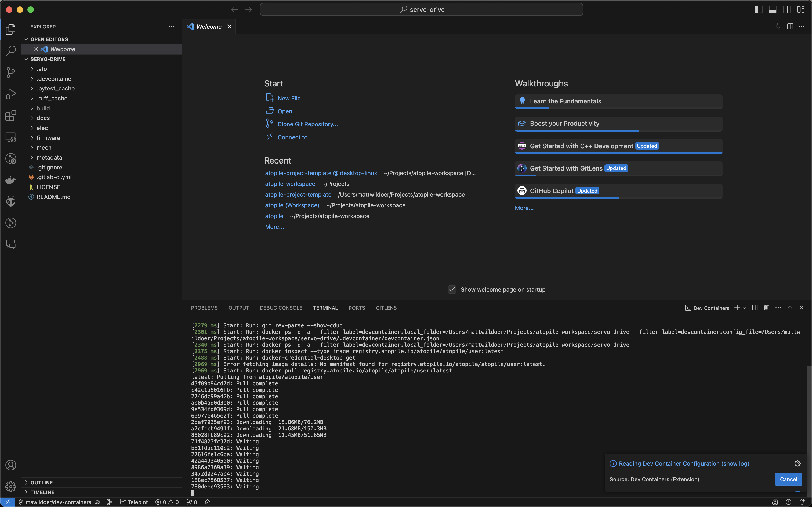Viewport: 812px width, 507px height.
Task: Click Clone Git Repository link
Action: [x=307, y=124]
